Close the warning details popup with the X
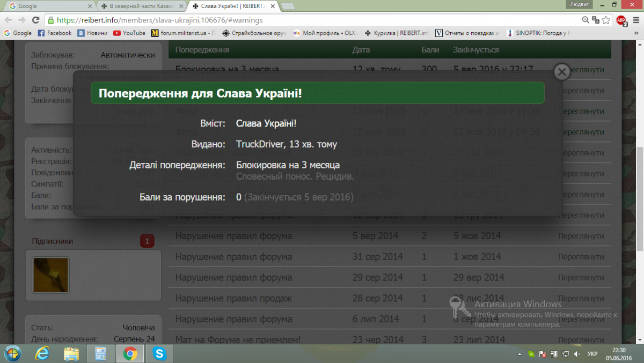Image resolution: width=644 pixels, height=363 pixels. point(561,72)
